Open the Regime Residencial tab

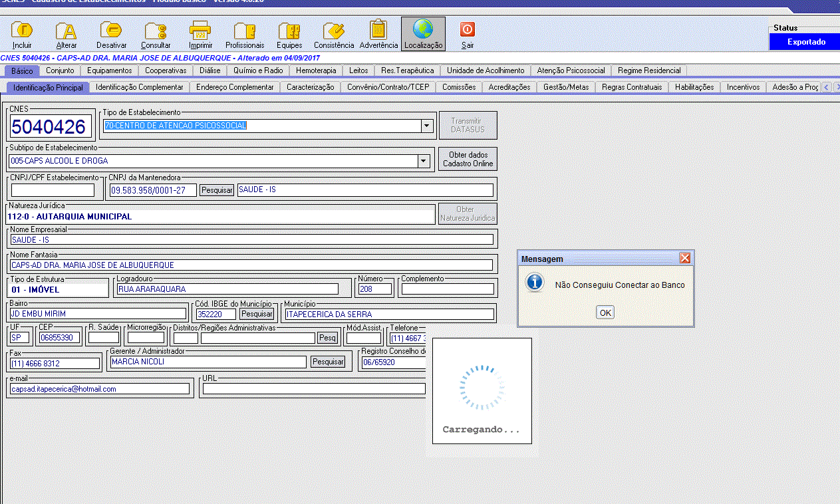pyautogui.click(x=649, y=70)
